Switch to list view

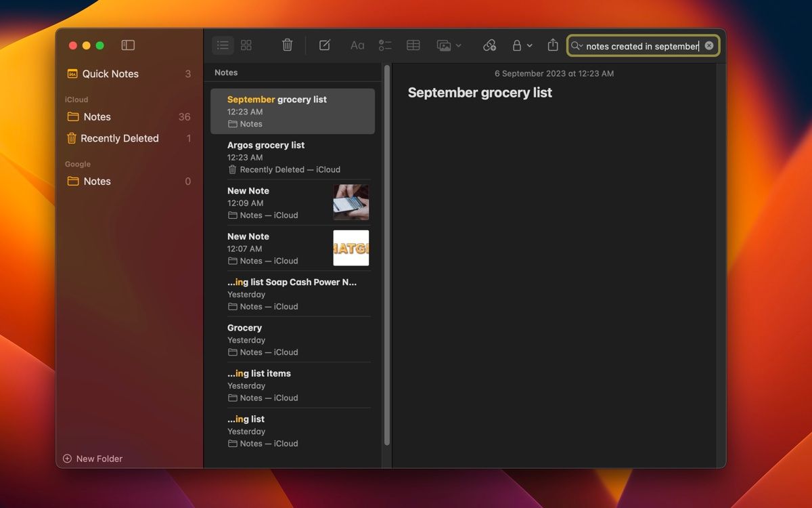[x=223, y=45]
